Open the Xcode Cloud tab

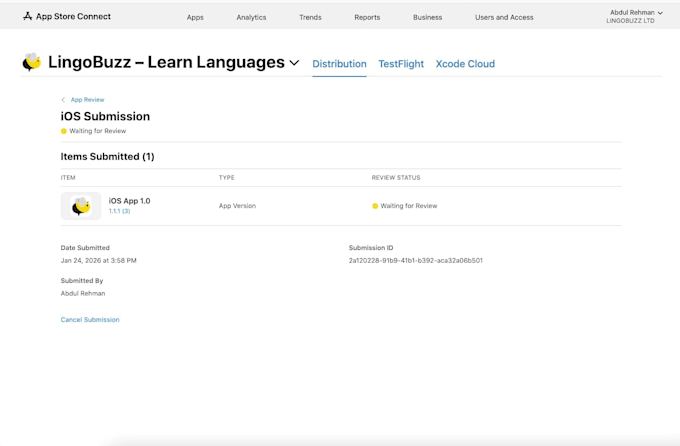click(465, 64)
